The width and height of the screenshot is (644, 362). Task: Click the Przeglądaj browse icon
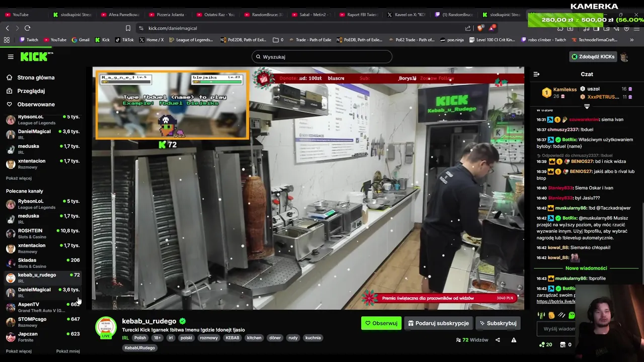9,91
